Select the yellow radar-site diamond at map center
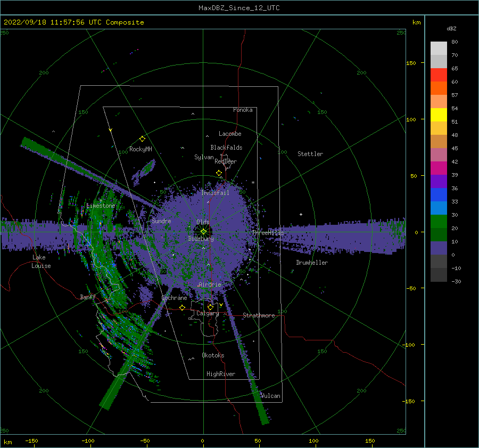The image size is (479, 448). coord(203,232)
